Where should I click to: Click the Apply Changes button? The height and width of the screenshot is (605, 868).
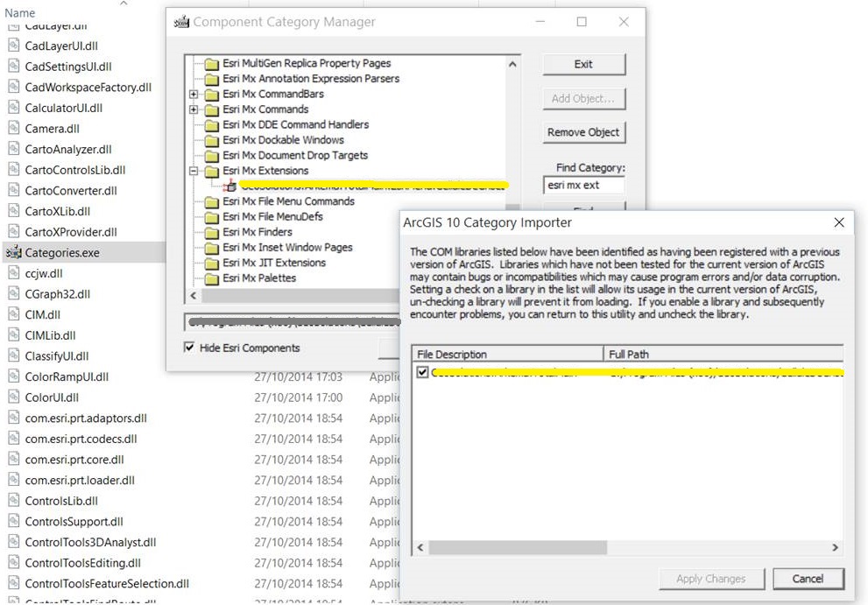pos(711,579)
